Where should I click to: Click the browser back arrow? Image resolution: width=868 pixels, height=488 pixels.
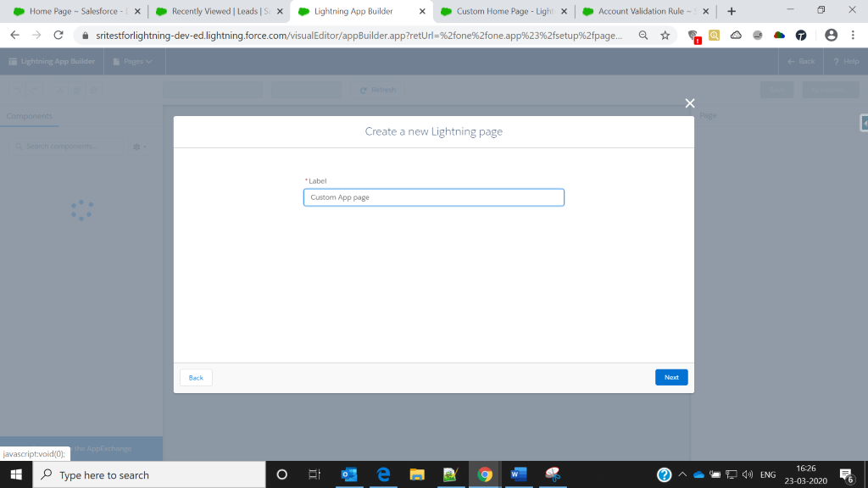tap(14, 36)
